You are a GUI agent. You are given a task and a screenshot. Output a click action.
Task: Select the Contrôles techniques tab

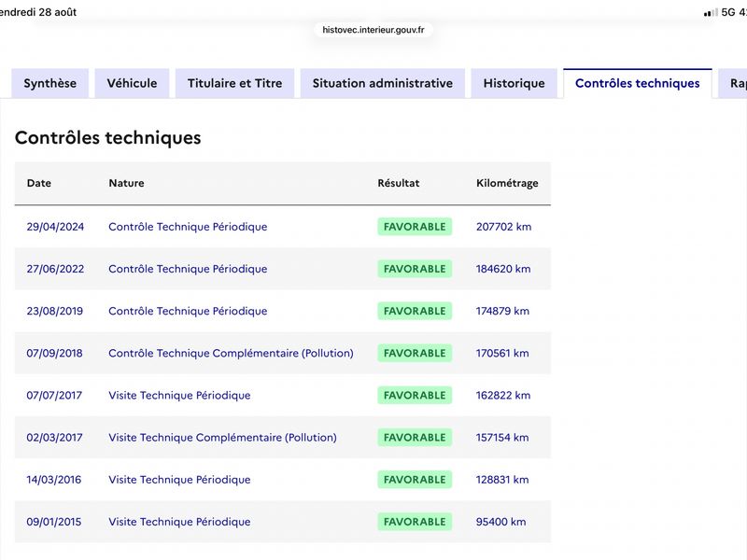pyautogui.click(x=638, y=83)
